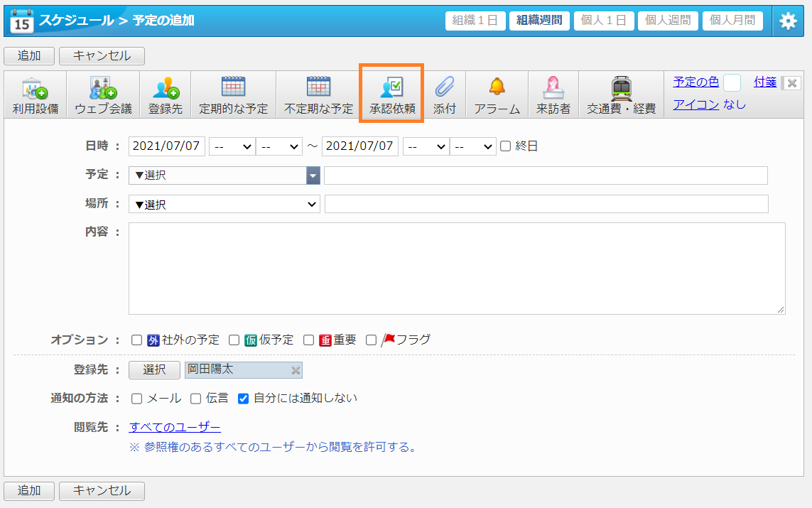The width and height of the screenshot is (812, 508).
Task: Enable the 終日 all-day checkbox
Action: (x=506, y=146)
